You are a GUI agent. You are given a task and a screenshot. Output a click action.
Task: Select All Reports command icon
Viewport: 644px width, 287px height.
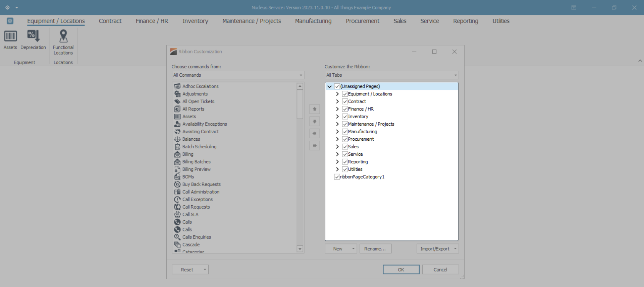[177, 109]
